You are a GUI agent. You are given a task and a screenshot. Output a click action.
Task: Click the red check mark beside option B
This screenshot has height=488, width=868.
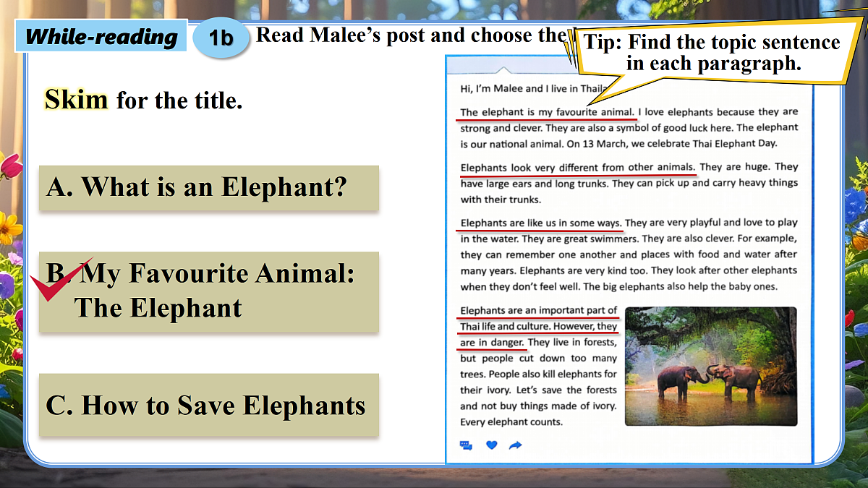coord(61,280)
